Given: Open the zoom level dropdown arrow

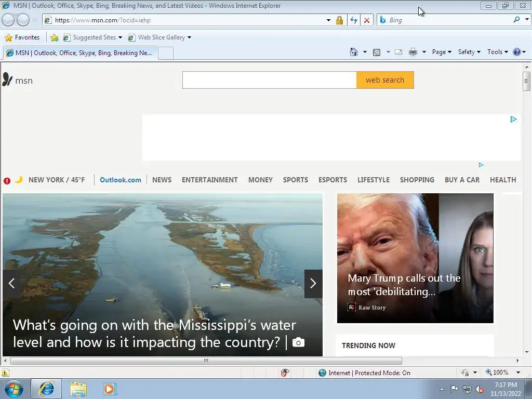Looking at the screenshot, I should click(518, 373).
